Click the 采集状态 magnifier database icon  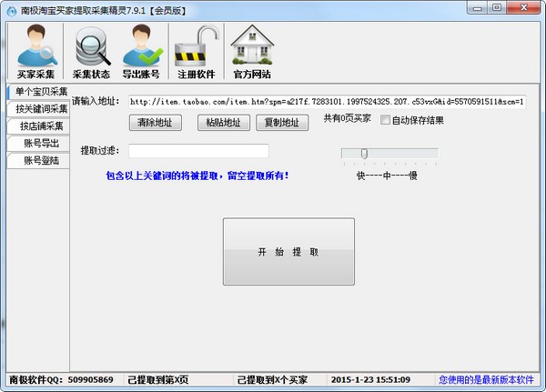90,51
